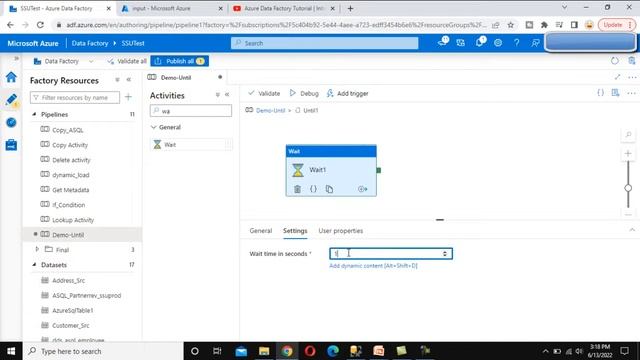Open the Author pencil icon in sidebar
This screenshot has width=640, height=360.
pos(11,100)
